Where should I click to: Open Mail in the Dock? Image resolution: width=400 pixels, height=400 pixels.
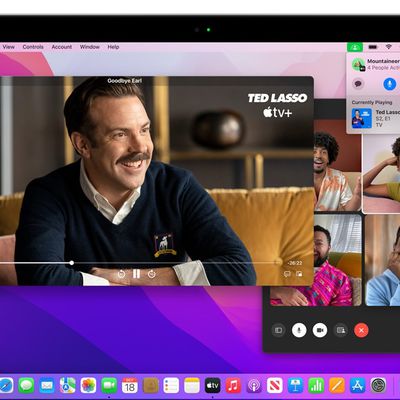(x=47, y=386)
